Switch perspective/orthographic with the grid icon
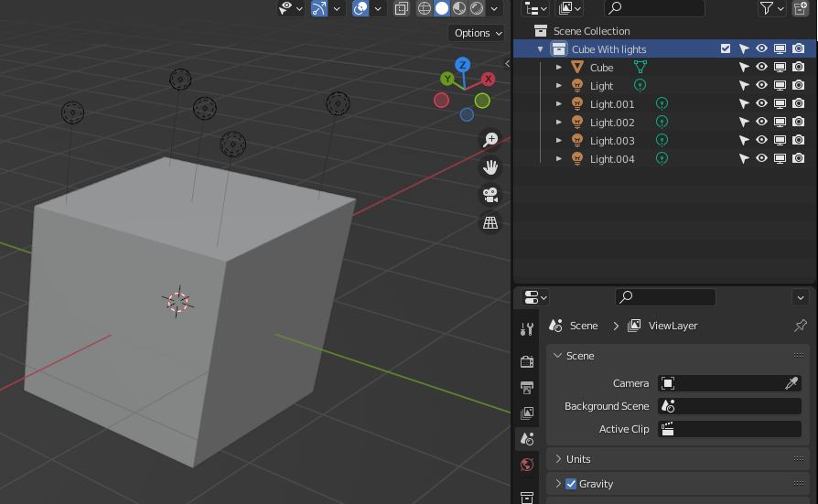The image size is (818, 504). click(490, 222)
